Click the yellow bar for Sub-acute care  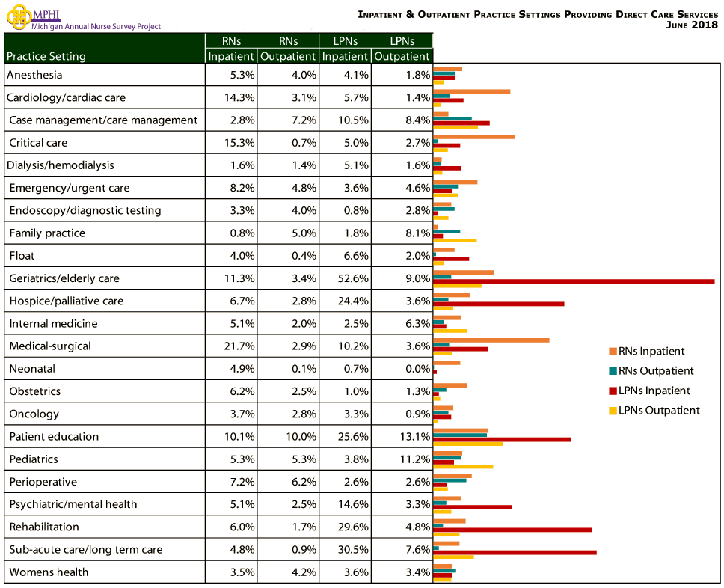[x=452, y=557]
